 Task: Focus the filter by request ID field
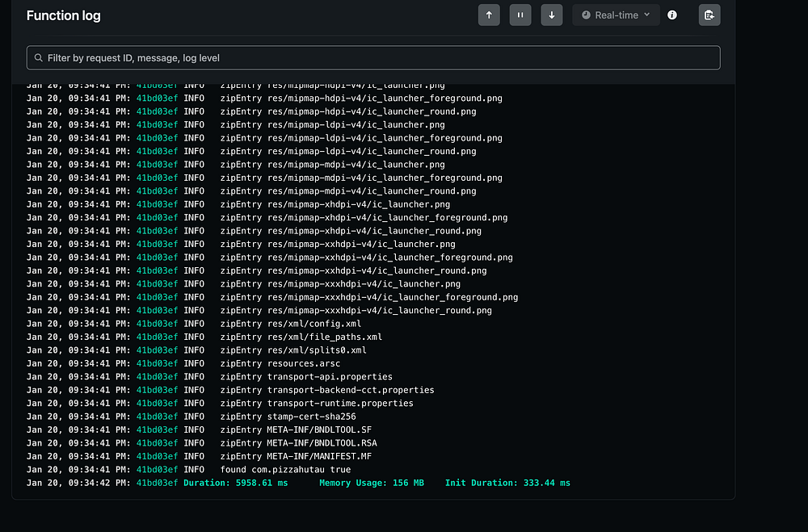380,57
